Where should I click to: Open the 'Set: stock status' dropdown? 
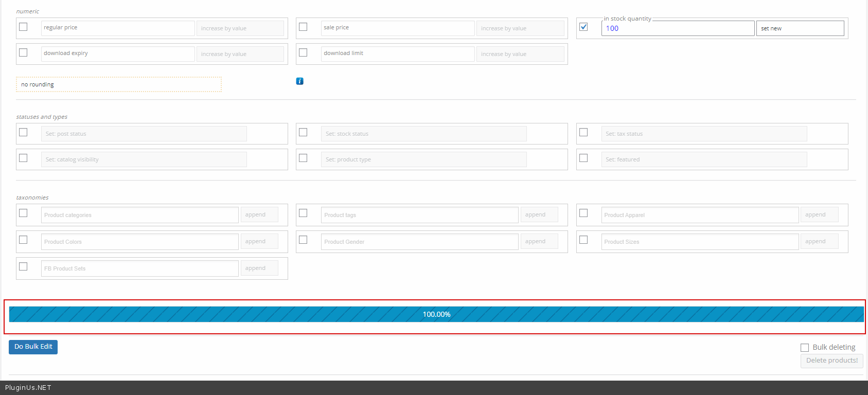pos(423,134)
